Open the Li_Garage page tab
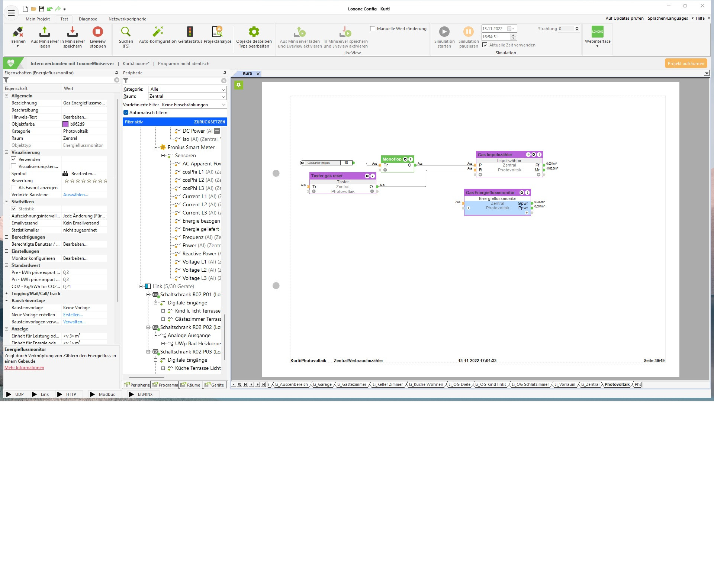Viewport: 714px width, 588px height. point(322,385)
